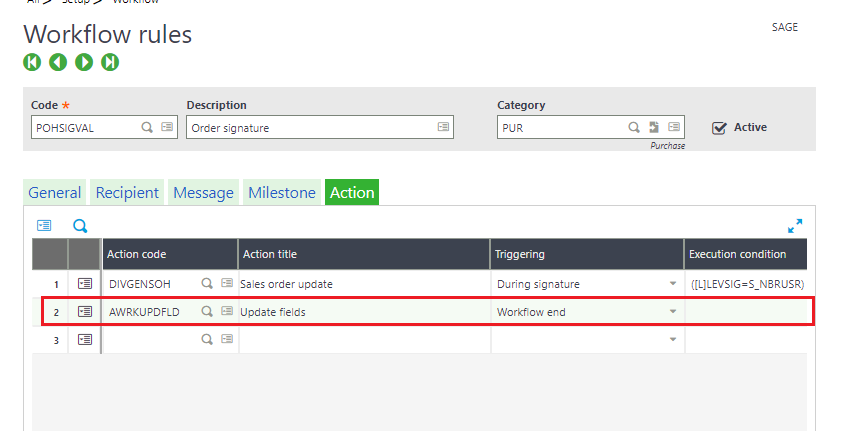Click the Execution condition column header
Screen dimensions: 841x431
[x=746, y=254]
